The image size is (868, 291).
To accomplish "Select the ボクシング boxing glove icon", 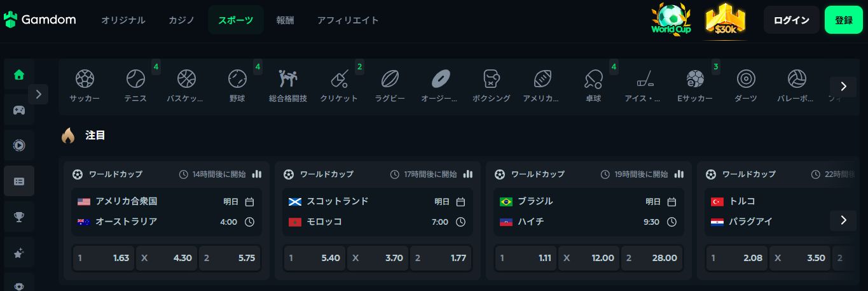I will click(x=492, y=79).
